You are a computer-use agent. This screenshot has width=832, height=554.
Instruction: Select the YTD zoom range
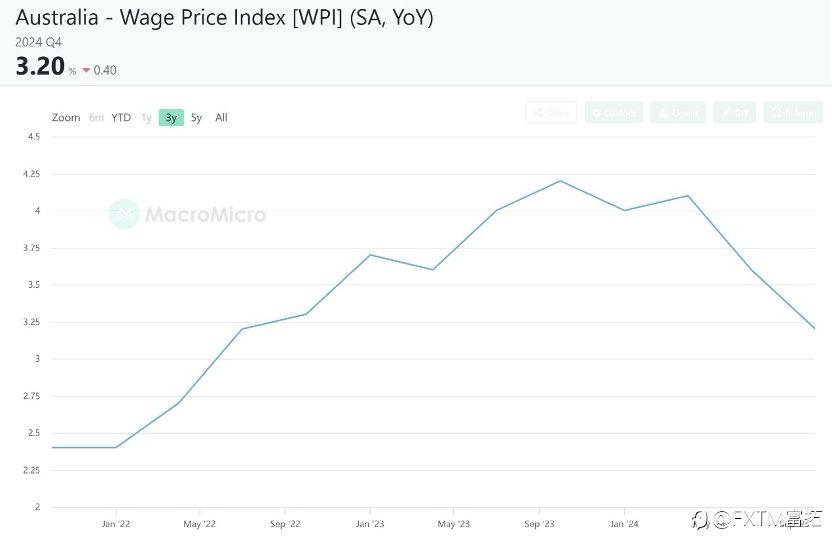[x=121, y=117]
